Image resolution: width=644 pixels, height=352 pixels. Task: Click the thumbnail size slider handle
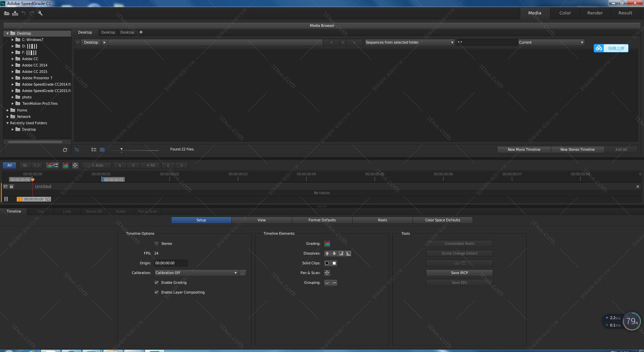(x=121, y=149)
